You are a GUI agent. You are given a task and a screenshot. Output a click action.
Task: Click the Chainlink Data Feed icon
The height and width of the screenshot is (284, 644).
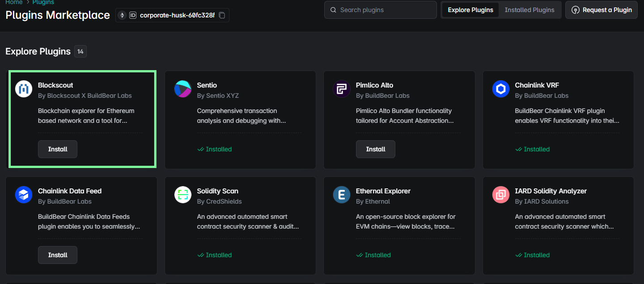(x=24, y=195)
